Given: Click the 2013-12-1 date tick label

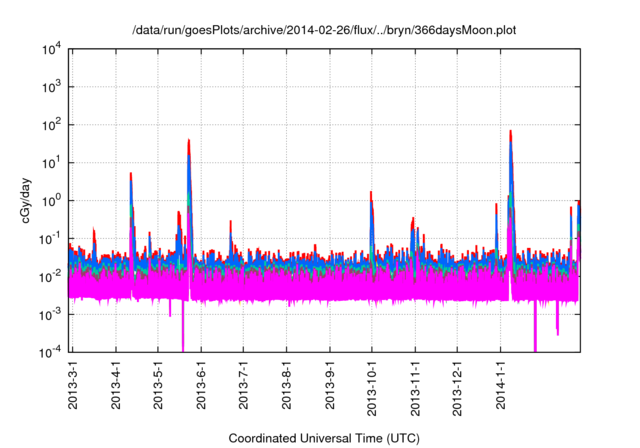Looking at the screenshot, I should pyautogui.click(x=457, y=388).
